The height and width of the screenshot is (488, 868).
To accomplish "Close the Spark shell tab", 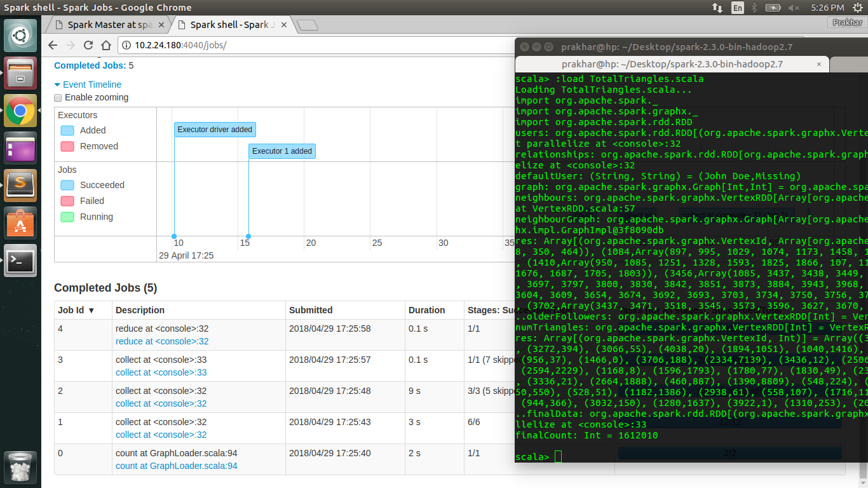I will click(x=283, y=25).
